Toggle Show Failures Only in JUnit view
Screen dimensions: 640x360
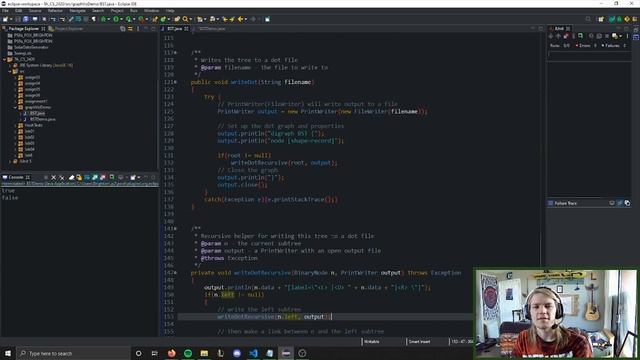click(x=566, y=36)
